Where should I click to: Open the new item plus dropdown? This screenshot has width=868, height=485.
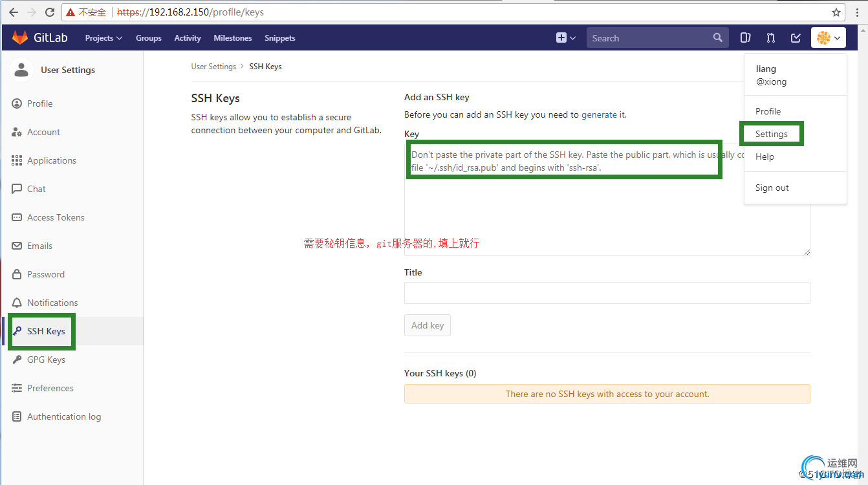pyautogui.click(x=566, y=38)
